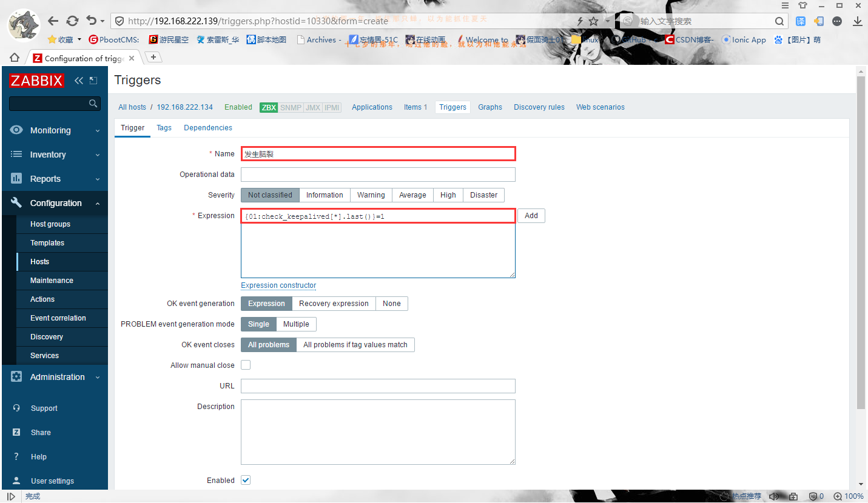The height and width of the screenshot is (503, 868).
Task: Click the browser undo arrow icon
Action: (x=91, y=21)
